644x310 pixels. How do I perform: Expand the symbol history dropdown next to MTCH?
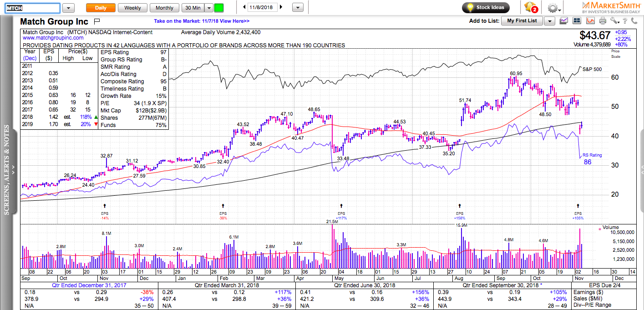[x=68, y=8]
